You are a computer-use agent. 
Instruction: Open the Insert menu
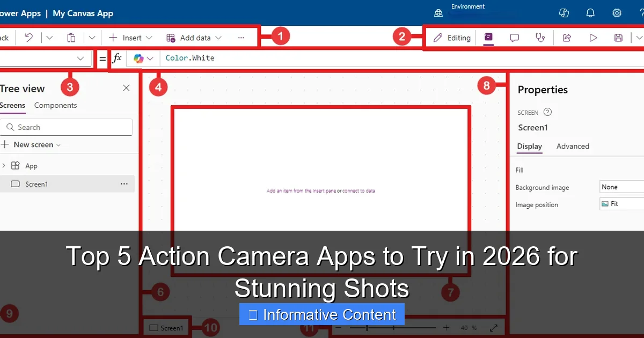click(126, 38)
